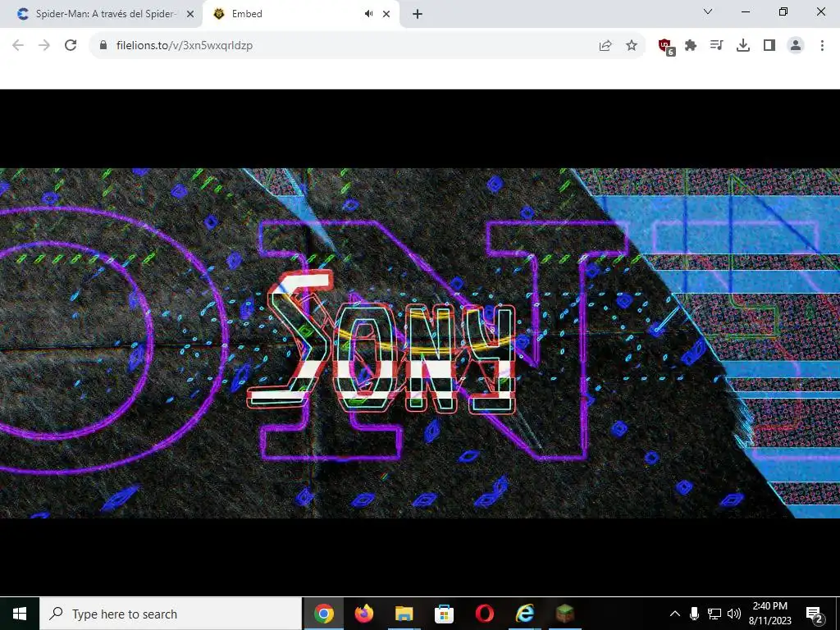Open the network tray icon
The height and width of the screenshot is (630, 840).
(x=714, y=614)
